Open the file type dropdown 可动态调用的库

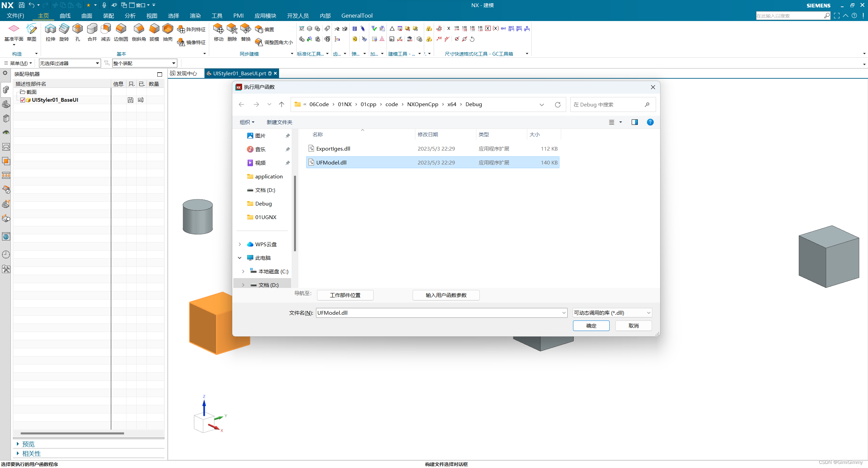coord(612,313)
